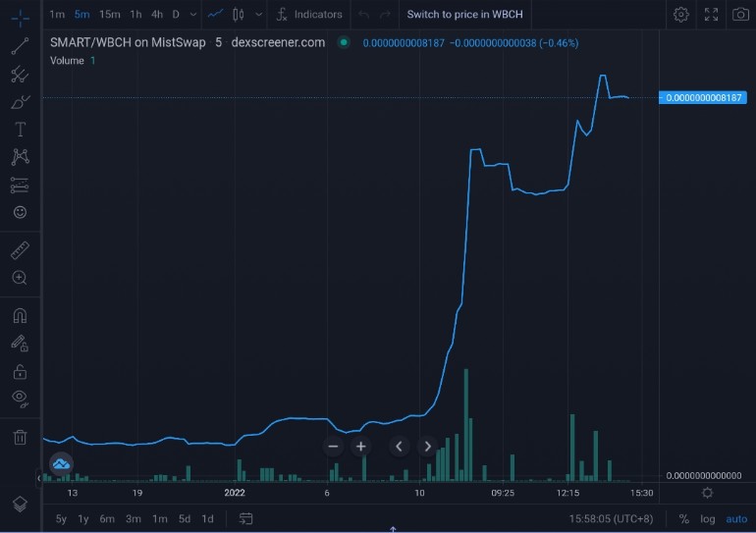Select the 15m timeframe

coord(110,15)
